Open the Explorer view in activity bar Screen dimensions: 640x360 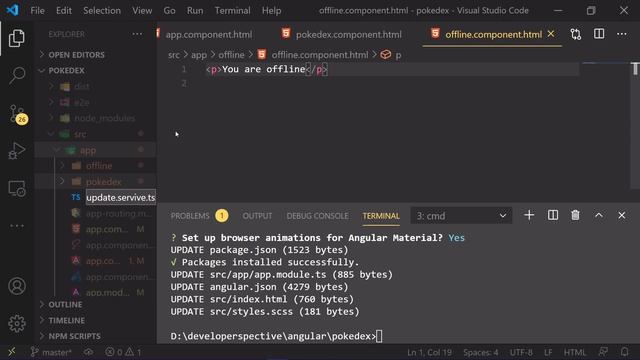click(17, 38)
